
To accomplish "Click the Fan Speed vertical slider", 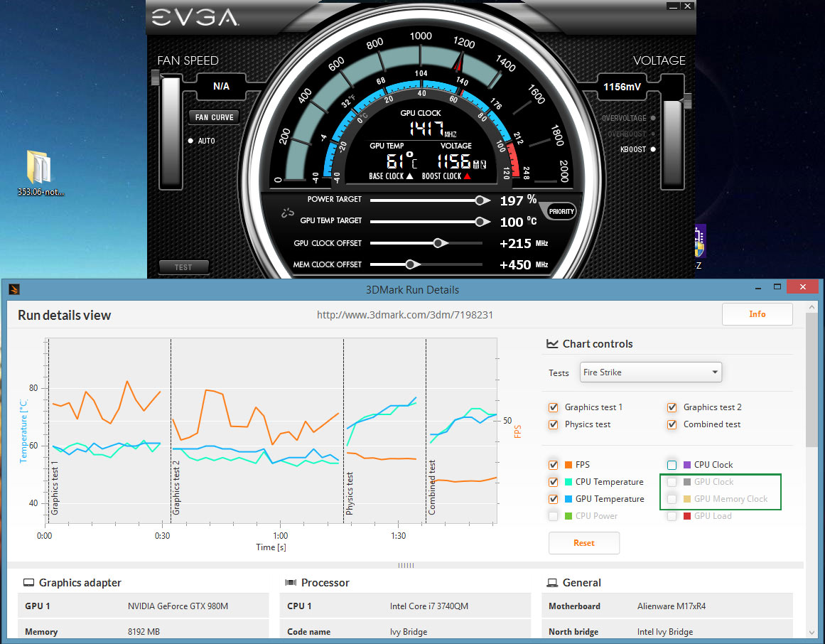I will (x=171, y=132).
